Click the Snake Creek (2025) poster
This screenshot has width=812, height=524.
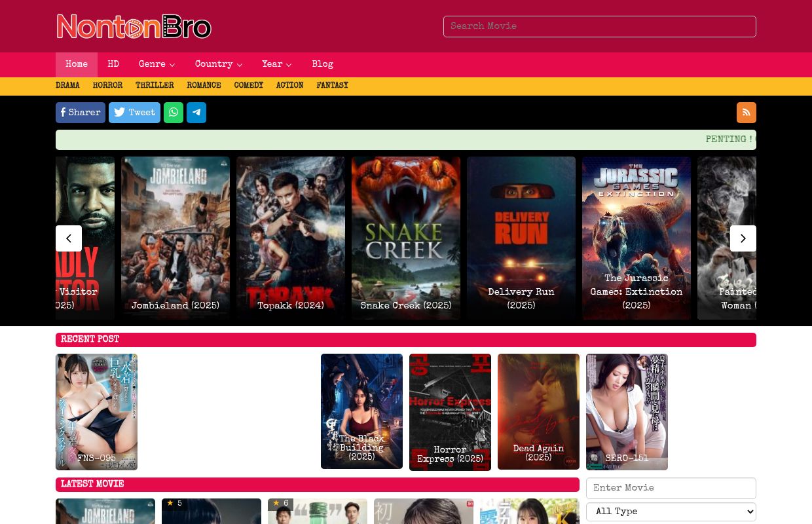click(x=406, y=238)
